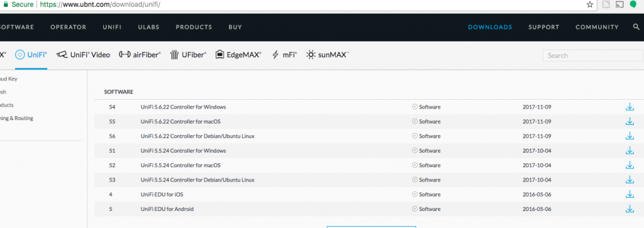
Task: Click Software type in row 54
Action: 426,107
